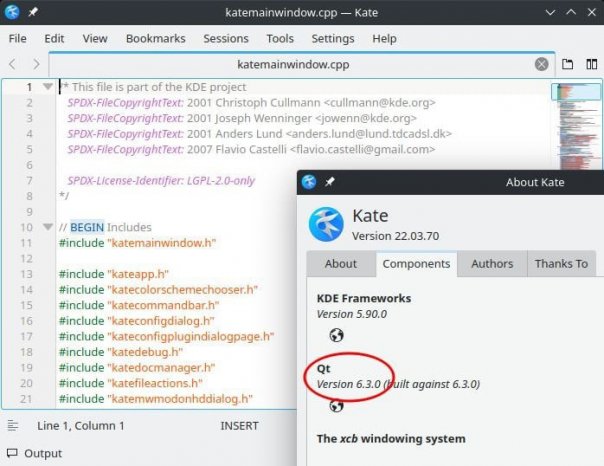Image resolution: width=604 pixels, height=466 pixels.
Task: Click The xcb windowing system text
Action: [391, 439]
